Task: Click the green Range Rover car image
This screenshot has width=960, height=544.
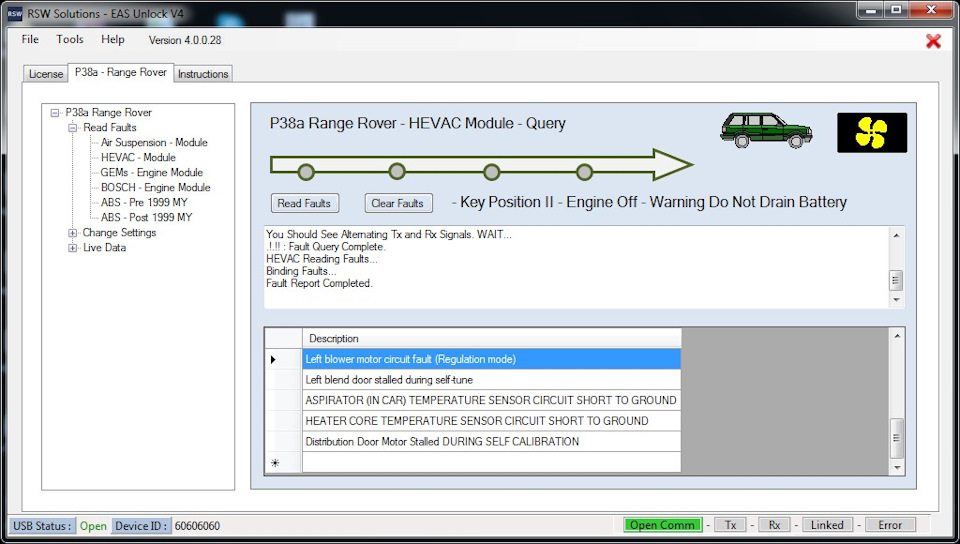Action: 766,130
